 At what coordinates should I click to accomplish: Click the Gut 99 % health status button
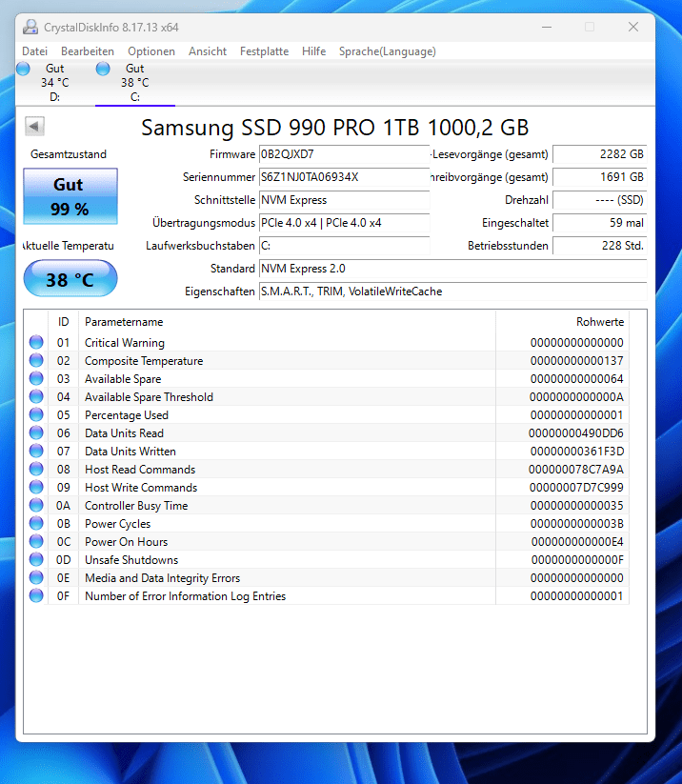70,196
